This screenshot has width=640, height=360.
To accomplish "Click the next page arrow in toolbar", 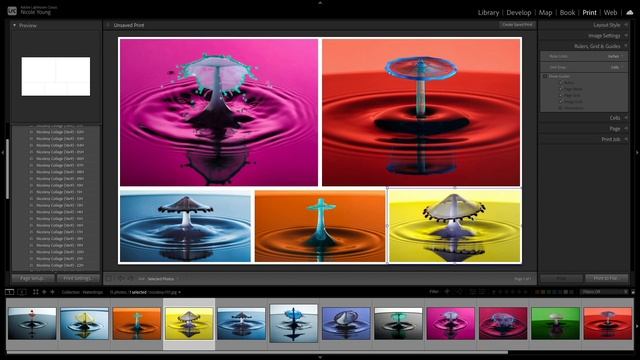I will click(131, 278).
